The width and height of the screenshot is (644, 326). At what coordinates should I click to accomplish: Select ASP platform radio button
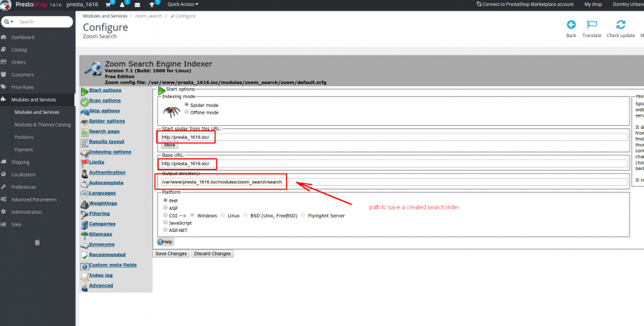pos(165,208)
